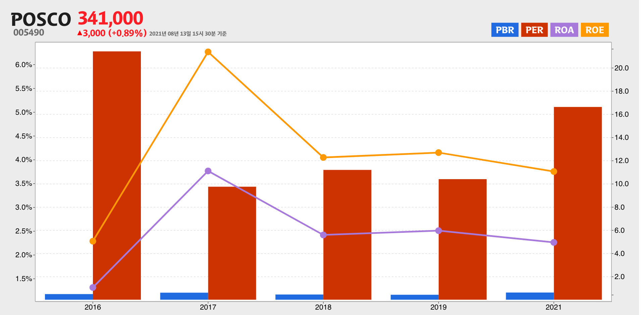Click the 2016 red PER bar
This screenshot has width=644, height=315.
pyautogui.click(x=117, y=175)
